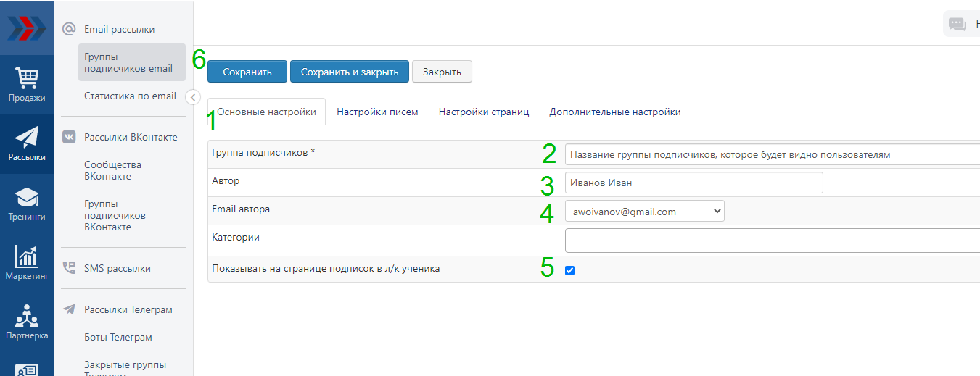The width and height of the screenshot is (980, 376).
Task: Click the Telegram icon beside Рассылки Телеграм
Action: tap(69, 310)
